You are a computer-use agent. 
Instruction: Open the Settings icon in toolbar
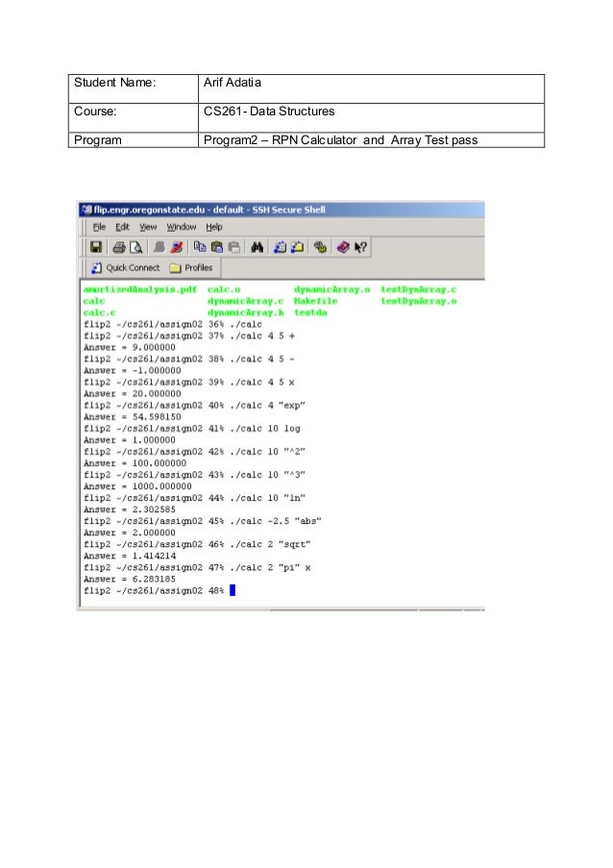[x=320, y=247]
